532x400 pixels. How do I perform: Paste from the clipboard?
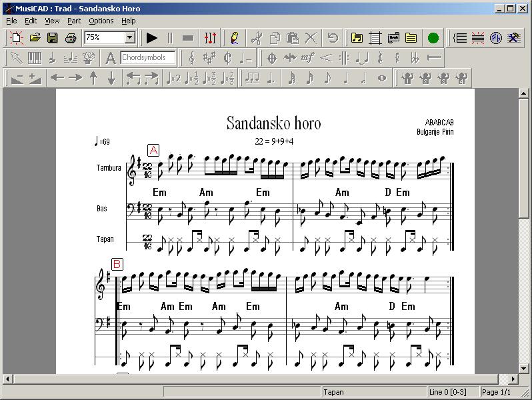293,38
